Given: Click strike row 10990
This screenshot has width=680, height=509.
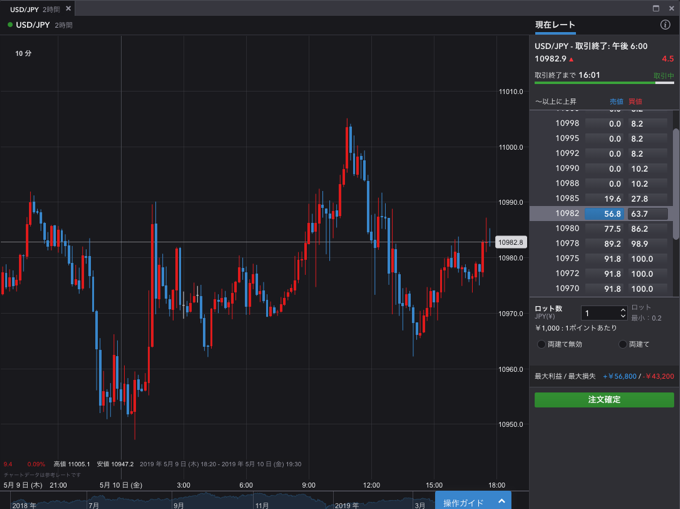Looking at the screenshot, I should pyautogui.click(x=601, y=169).
